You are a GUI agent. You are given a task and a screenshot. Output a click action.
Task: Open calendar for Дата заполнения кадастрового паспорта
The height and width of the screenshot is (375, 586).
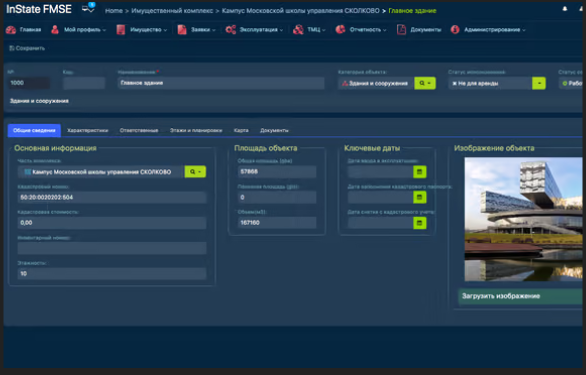[419, 197]
